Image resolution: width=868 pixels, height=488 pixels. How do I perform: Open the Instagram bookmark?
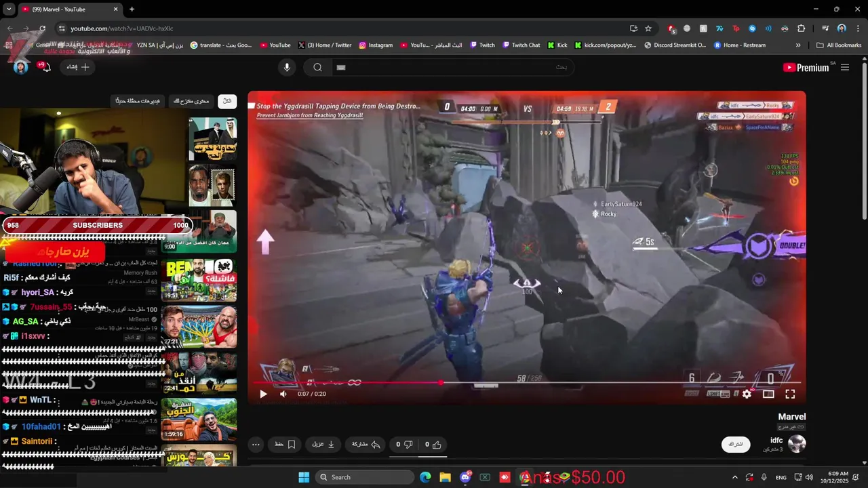(x=376, y=45)
